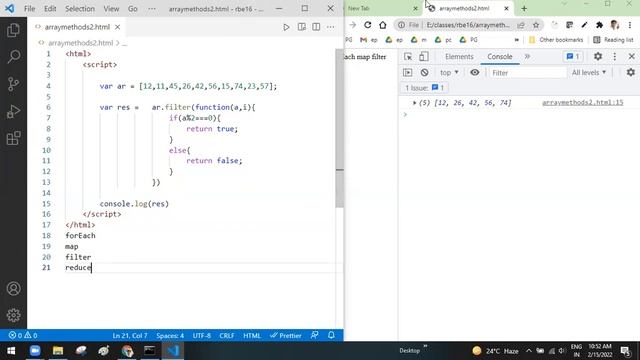Change encoding via UTF-8 status item
Screen dimensions: 640x360
(202, 336)
